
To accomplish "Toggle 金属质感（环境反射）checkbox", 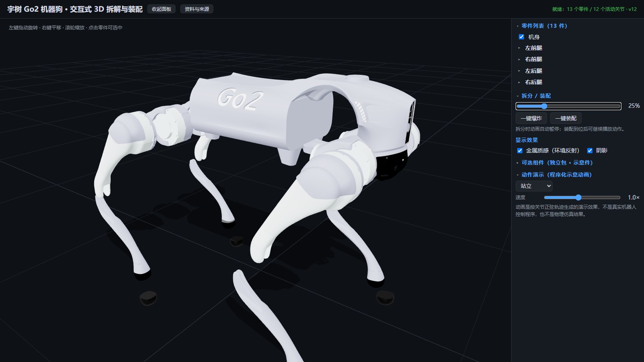I will pos(520,150).
